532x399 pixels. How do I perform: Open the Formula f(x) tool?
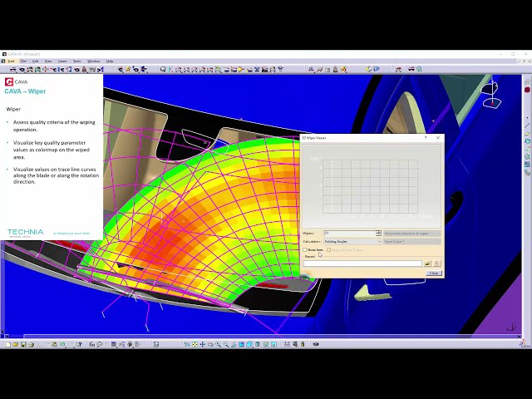[92, 344]
